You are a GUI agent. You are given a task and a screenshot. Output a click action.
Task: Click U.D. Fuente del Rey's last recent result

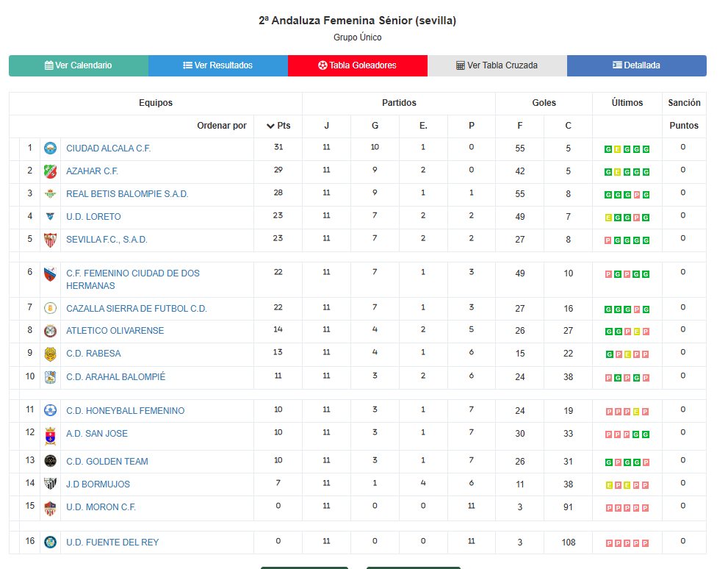click(x=646, y=543)
